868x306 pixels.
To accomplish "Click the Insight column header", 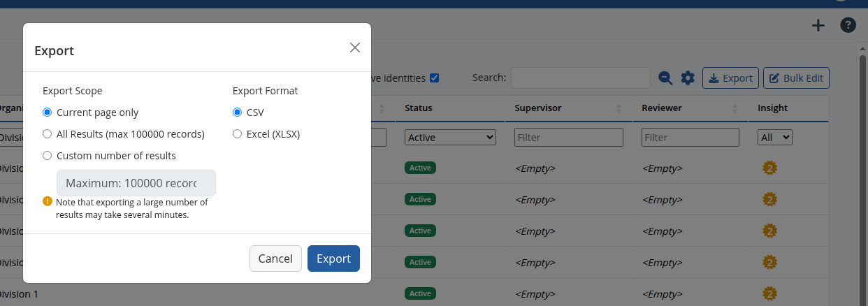I will click(x=772, y=108).
